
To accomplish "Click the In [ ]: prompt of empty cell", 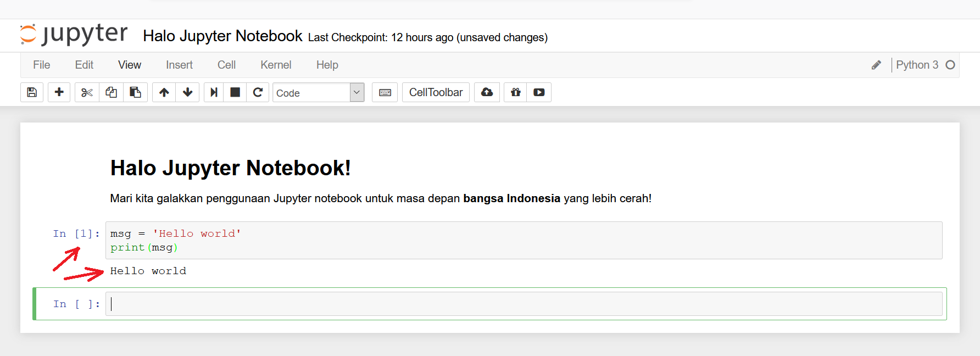I will click(76, 304).
